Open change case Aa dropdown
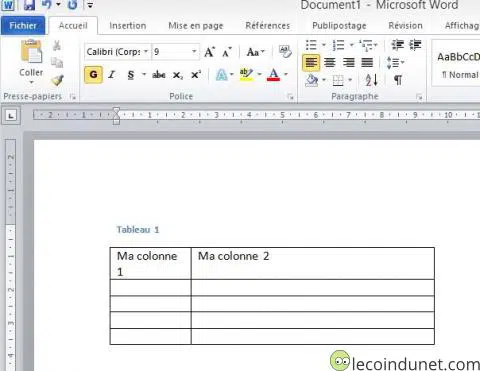 255,52
